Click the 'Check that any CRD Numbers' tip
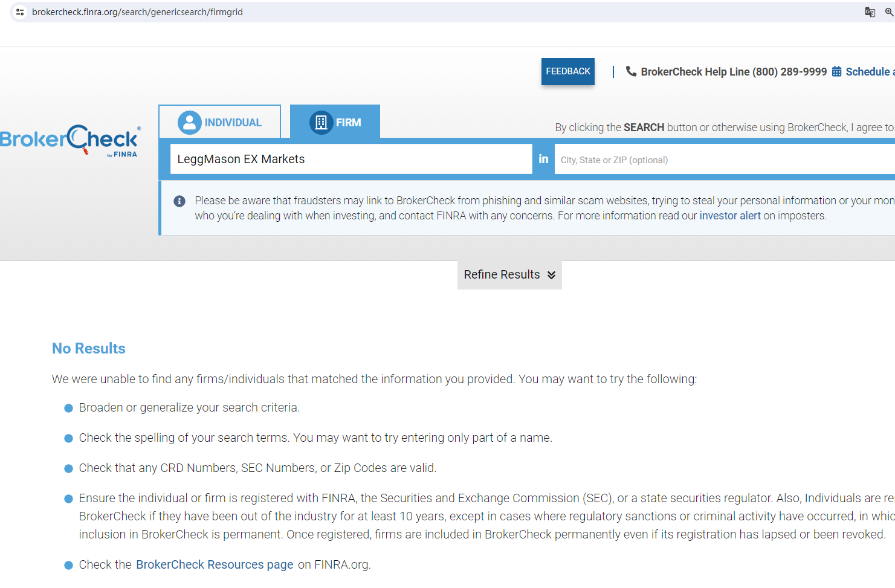Image resolution: width=895 pixels, height=588 pixels. click(x=257, y=468)
